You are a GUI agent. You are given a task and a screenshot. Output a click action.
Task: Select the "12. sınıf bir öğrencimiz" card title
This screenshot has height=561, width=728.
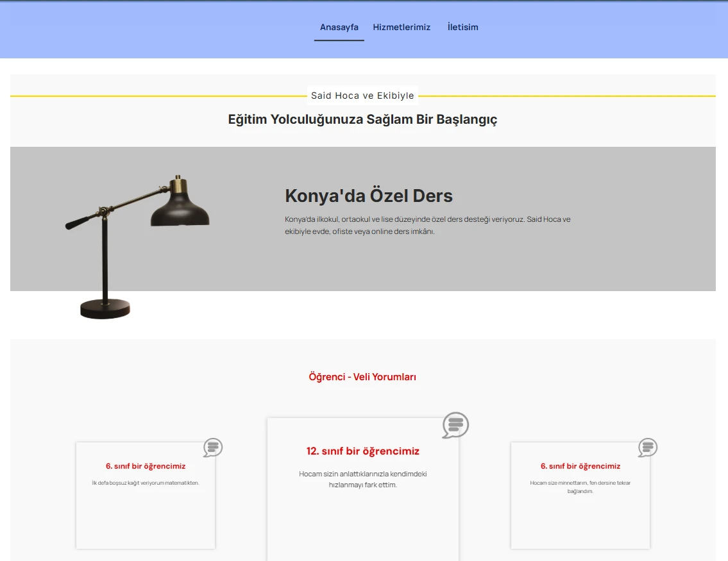pyautogui.click(x=362, y=451)
